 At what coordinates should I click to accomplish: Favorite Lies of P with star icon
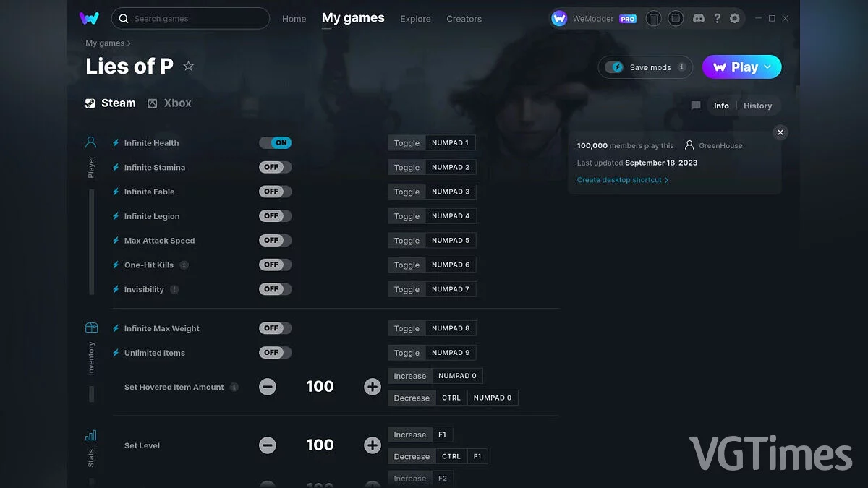pyautogui.click(x=188, y=66)
